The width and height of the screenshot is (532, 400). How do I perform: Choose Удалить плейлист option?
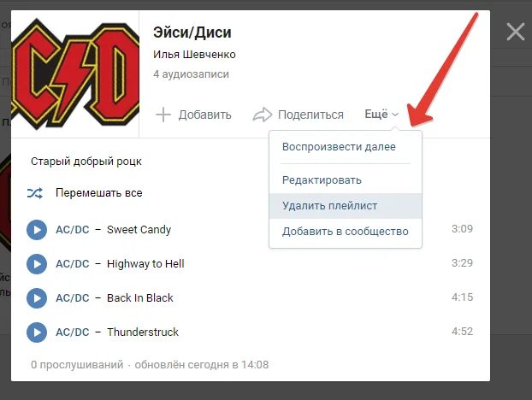pyautogui.click(x=346, y=206)
